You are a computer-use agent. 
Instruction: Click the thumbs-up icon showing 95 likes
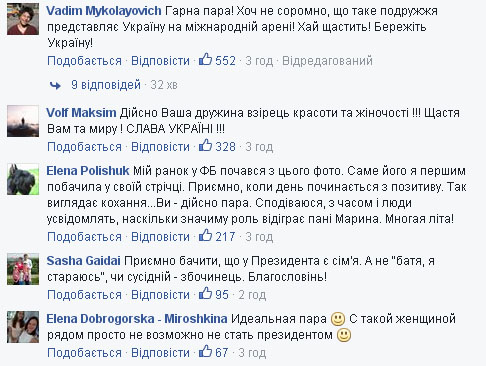[x=205, y=294]
